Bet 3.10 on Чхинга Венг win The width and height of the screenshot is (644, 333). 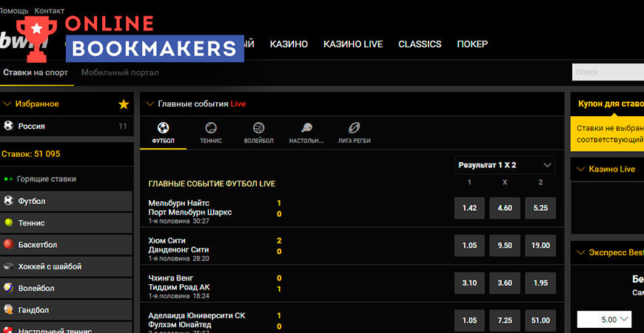click(x=469, y=283)
